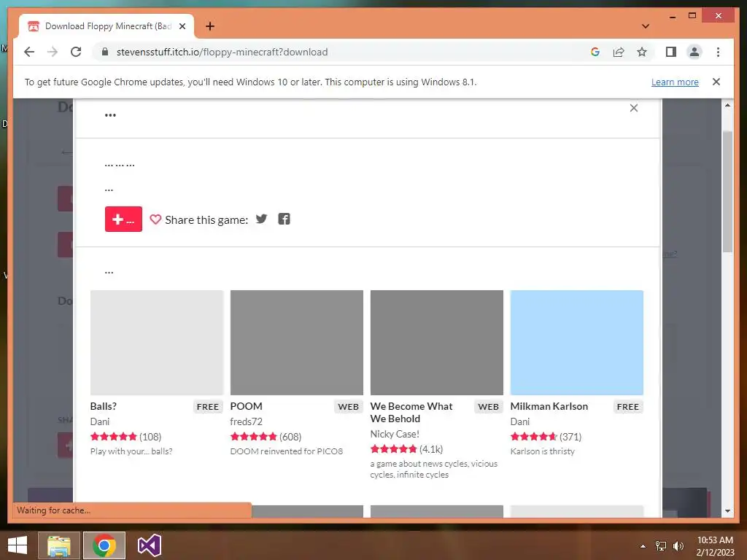Open the Balls? game thumbnail
This screenshot has height=560, width=747.
[x=157, y=343]
